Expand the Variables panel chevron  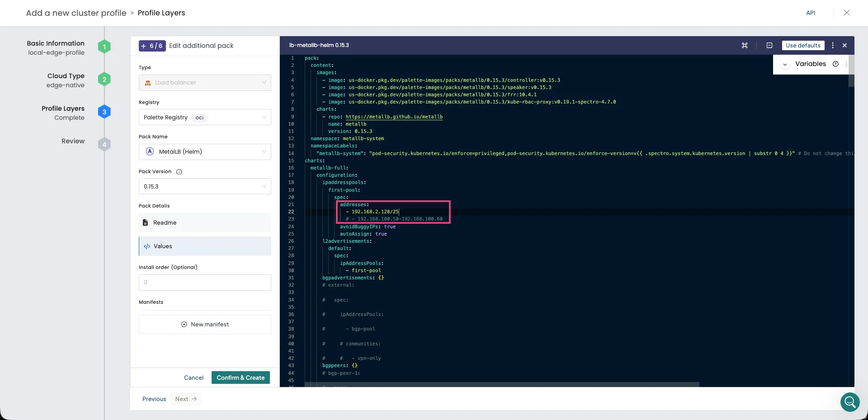coord(785,64)
